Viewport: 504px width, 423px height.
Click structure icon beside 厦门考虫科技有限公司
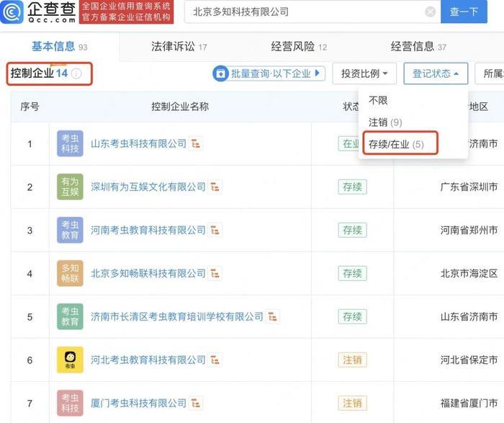pyautogui.click(x=196, y=403)
